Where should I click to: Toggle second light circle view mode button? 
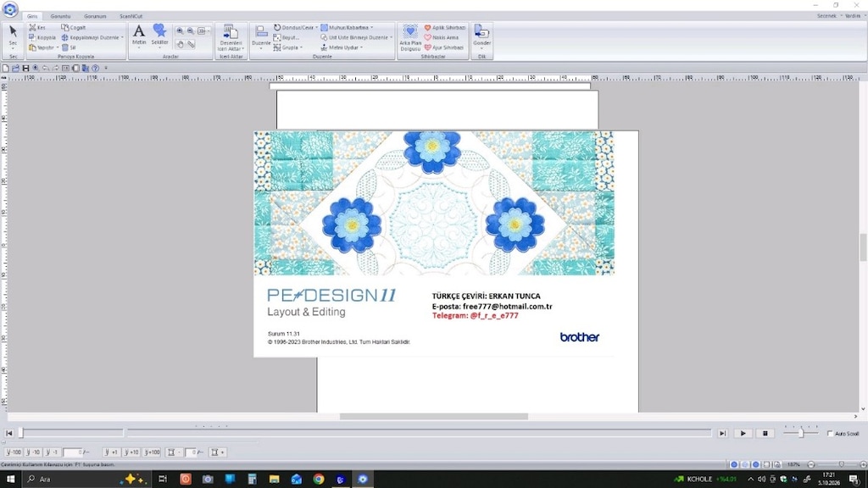745,464
